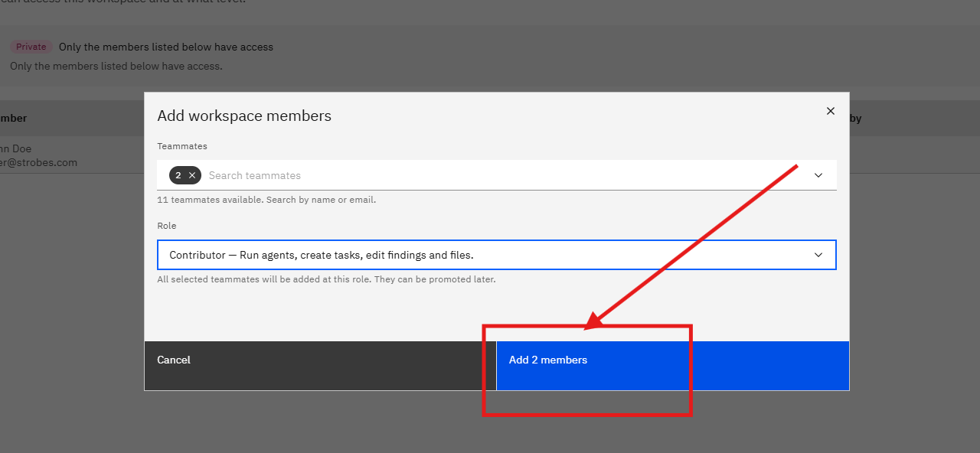This screenshot has width=980, height=453.
Task: Click the Add 2 members button
Action: (x=673, y=366)
